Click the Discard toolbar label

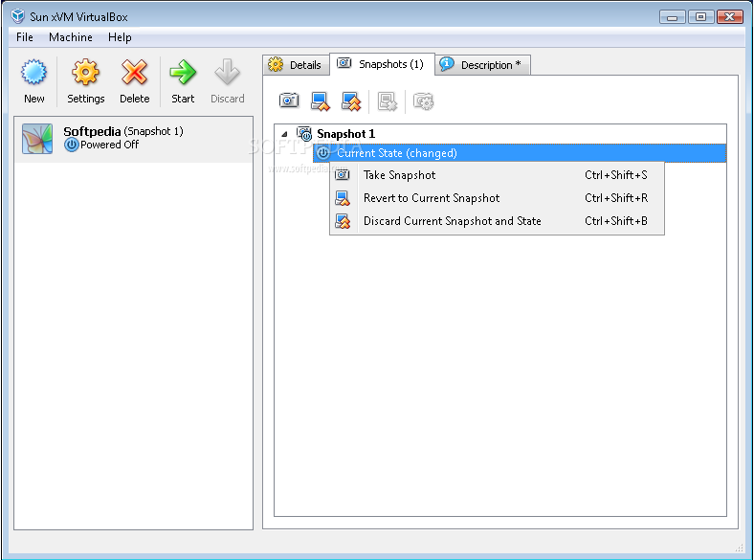coord(228,99)
